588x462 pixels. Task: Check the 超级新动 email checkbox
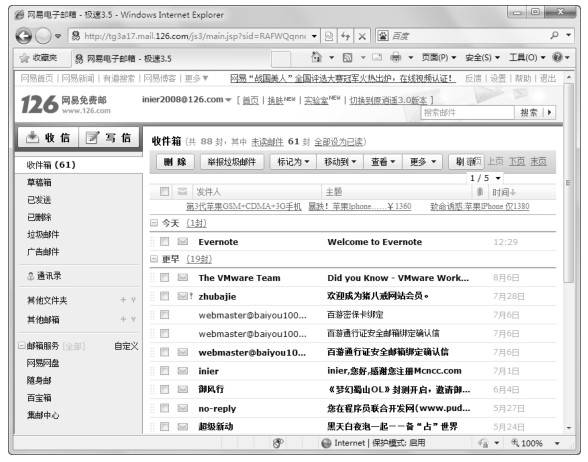click(x=164, y=426)
